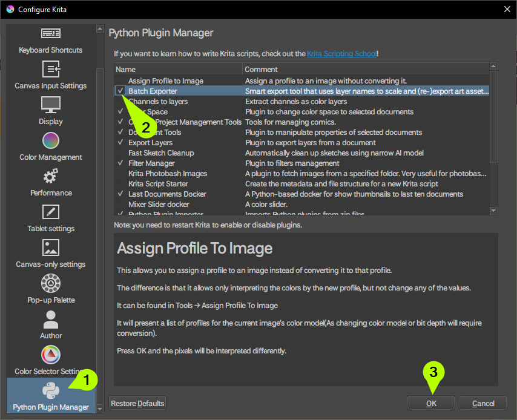This screenshot has width=517, height=420.
Task: Select 'A color slider.' comment cell
Action: pyautogui.click(x=266, y=204)
